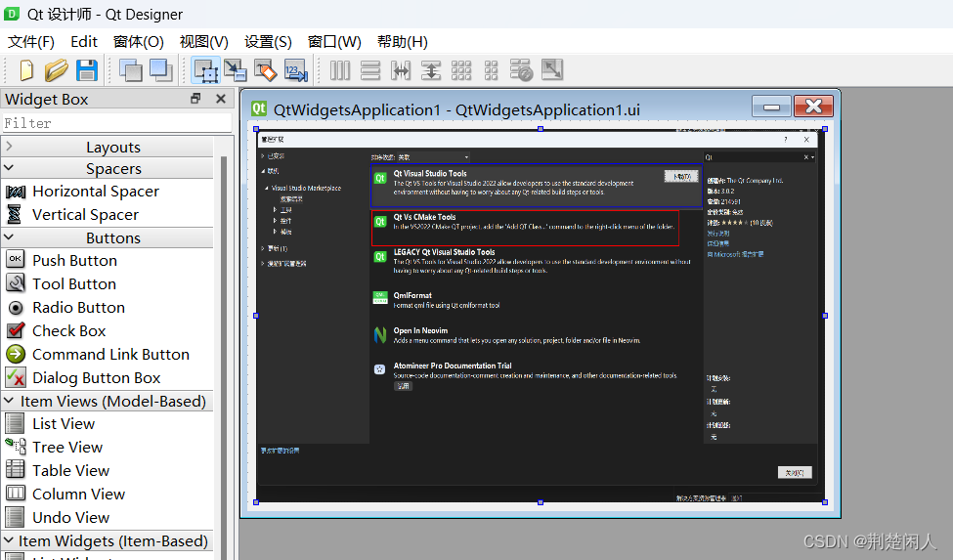
Task: Click the Open form folder icon
Action: coord(56,70)
